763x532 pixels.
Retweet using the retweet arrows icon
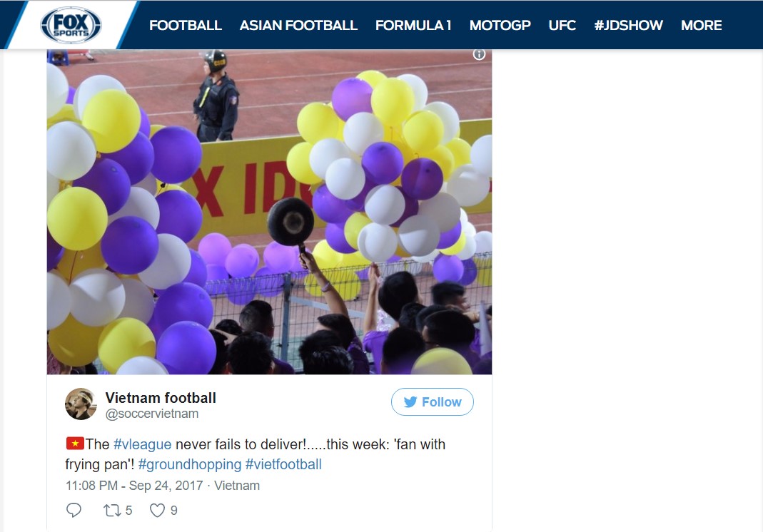pos(112,510)
